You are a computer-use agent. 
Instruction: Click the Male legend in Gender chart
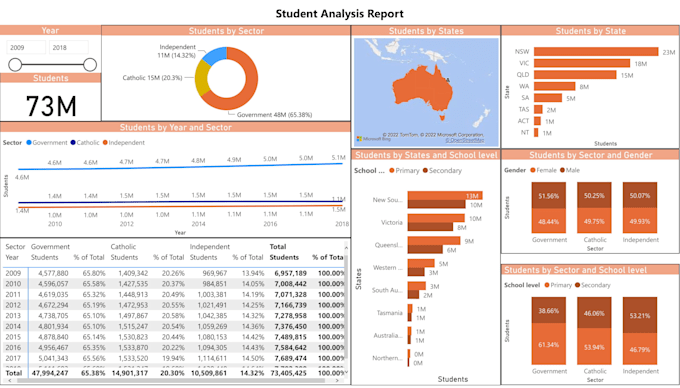pos(570,170)
